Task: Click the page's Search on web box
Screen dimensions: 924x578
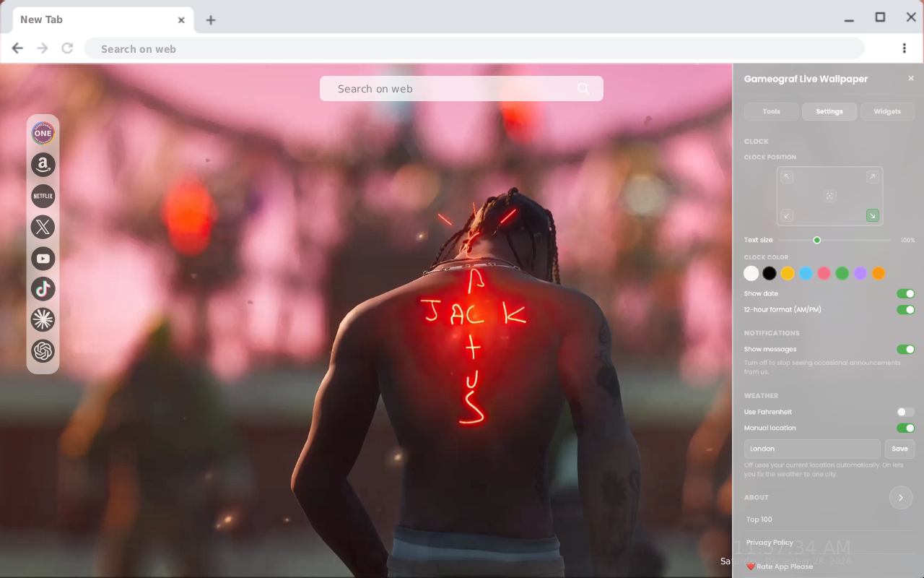Action: [x=461, y=89]
